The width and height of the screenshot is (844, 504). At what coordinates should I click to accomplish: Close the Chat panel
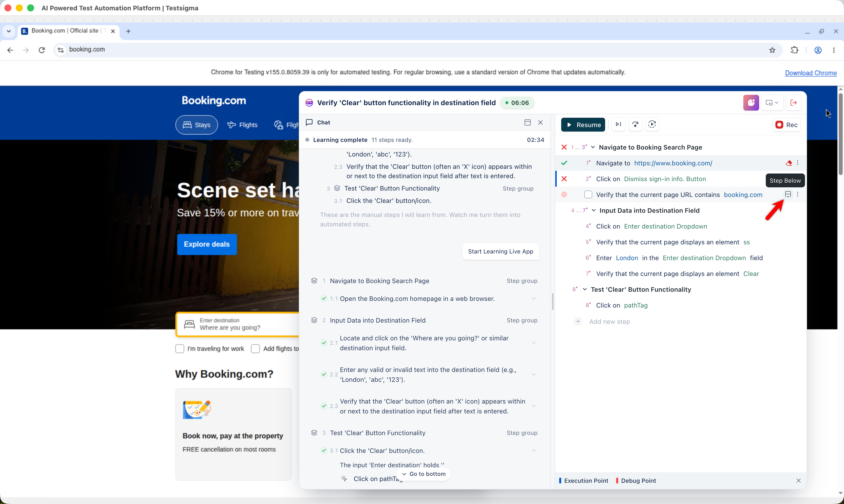click(x=540, y=122)
